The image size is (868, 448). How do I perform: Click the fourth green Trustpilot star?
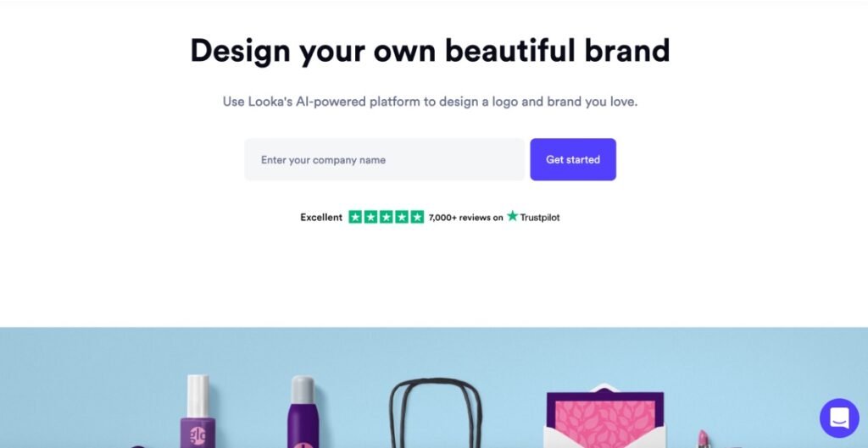pyautogui.click(x=402, y=217)
